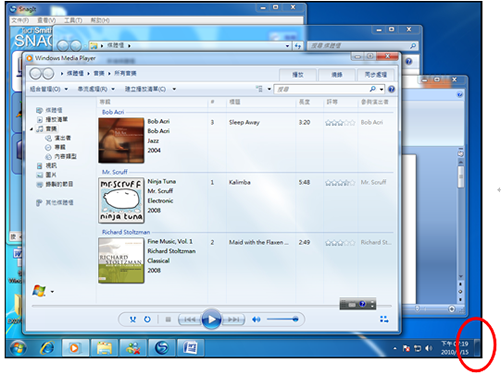Open Media Player help question-mark icon
The width and height of the screenshot is (501, 375).
click(391, 89)
